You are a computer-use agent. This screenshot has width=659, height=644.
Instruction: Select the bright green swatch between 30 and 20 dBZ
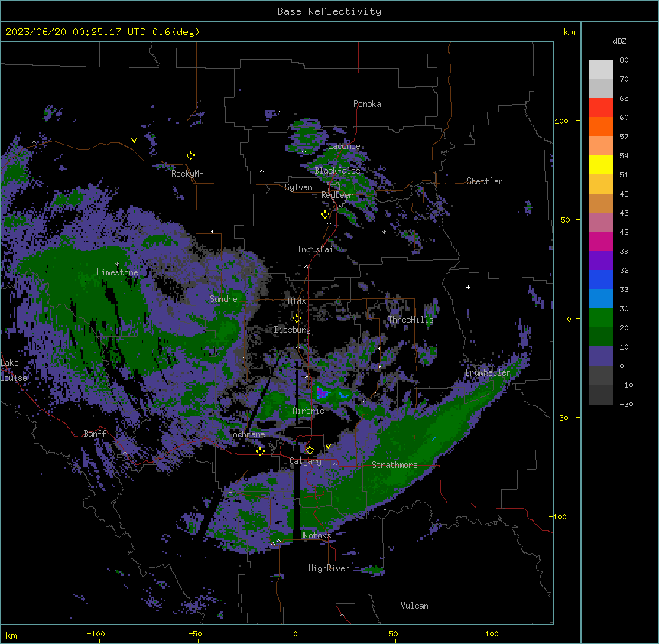601,318
